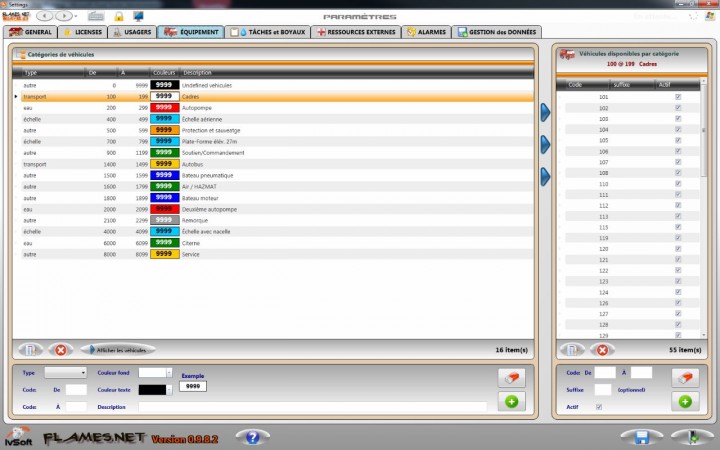Screen dimensions: 720x450
Task: Click the red Autopompe color swatch
Action: (x=164, y=107)
